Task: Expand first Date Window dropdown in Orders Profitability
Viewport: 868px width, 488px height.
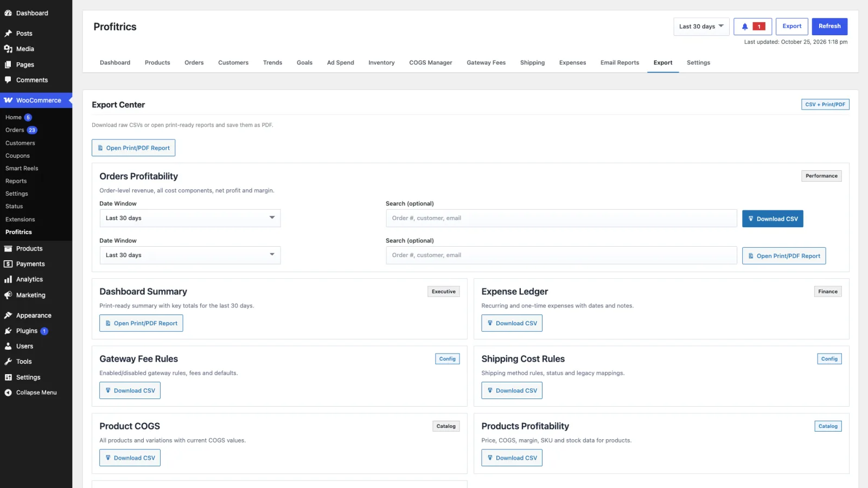Action: [x=190, y=218]
